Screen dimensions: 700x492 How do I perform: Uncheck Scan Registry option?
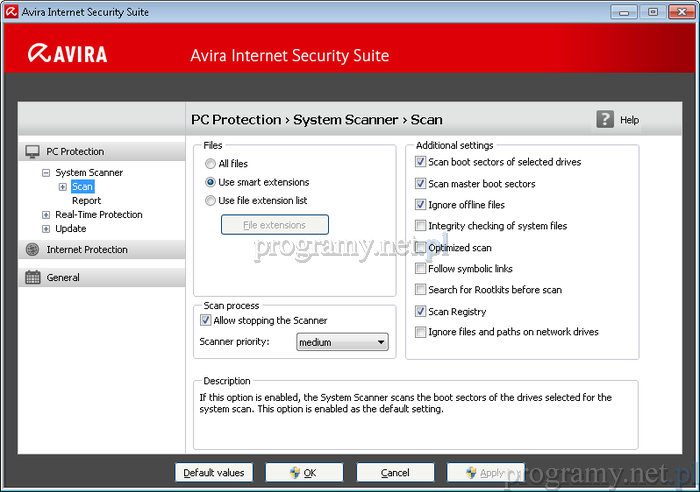click(x=421, y=311)
